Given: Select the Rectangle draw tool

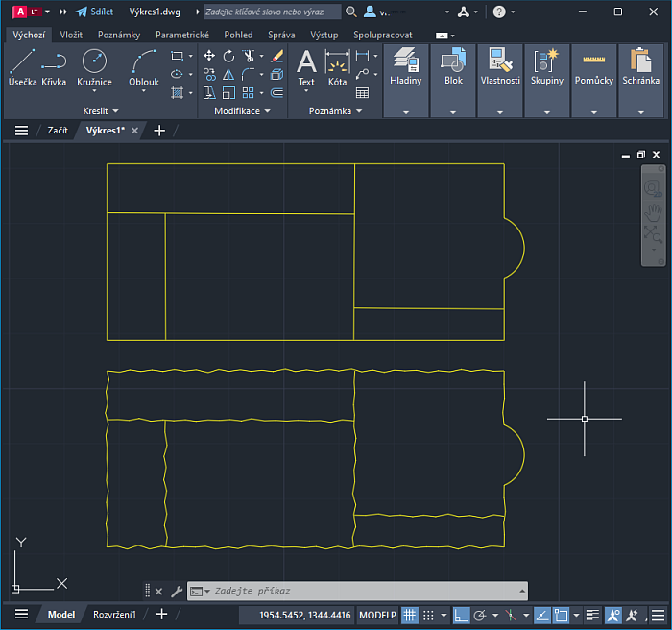Looking at the screenshot, I should click(x=177, y=56).
